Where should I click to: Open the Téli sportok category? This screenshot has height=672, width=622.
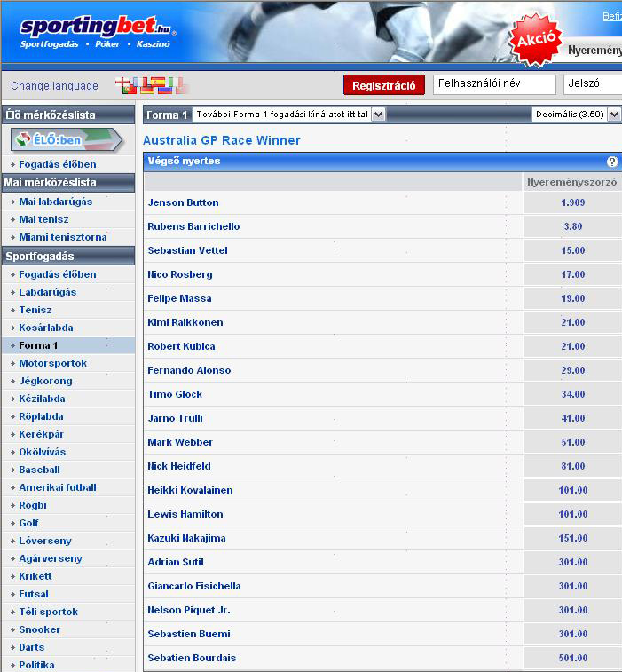[49, 612]
